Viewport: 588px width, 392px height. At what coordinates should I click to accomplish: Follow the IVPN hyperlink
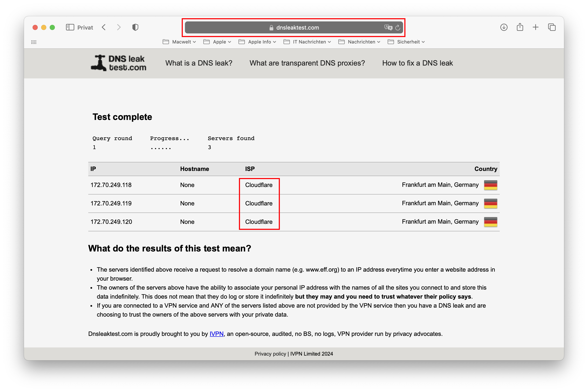pos(216,334)
